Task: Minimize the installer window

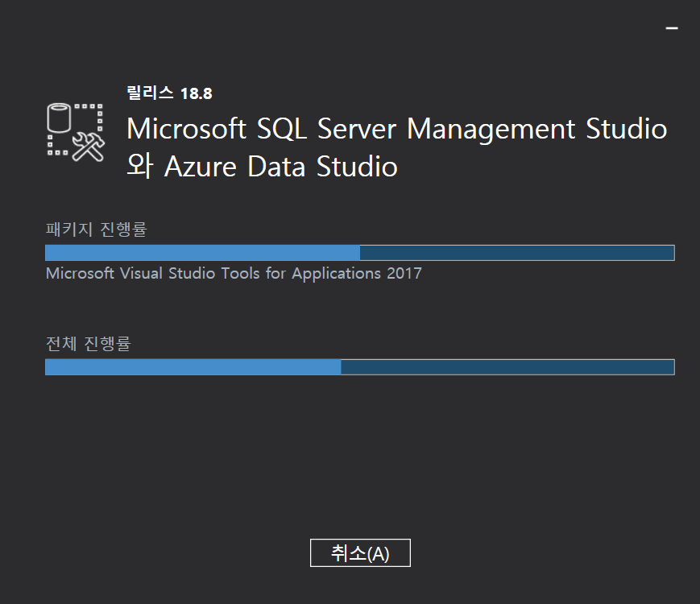Action: pyautogui.click(x=672, y=28)
